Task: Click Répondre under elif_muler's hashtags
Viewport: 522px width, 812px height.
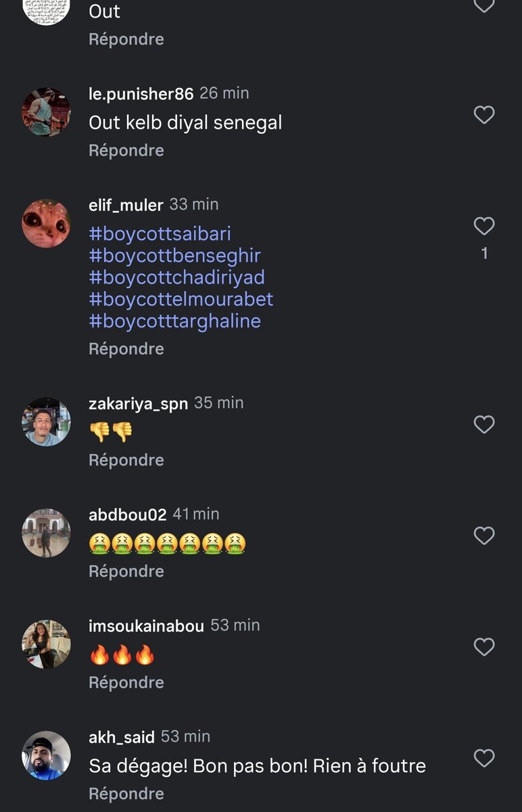Action: pyautogui.click(x=126, y=349)
